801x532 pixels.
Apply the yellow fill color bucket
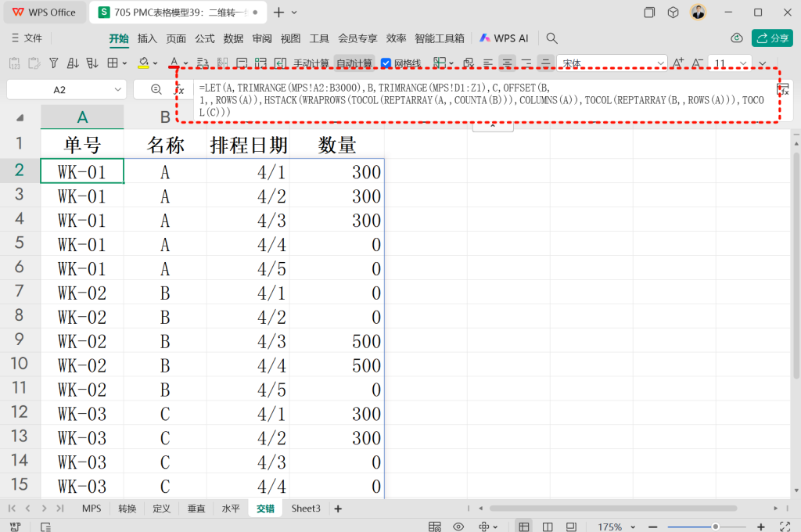tap(144, 63)
